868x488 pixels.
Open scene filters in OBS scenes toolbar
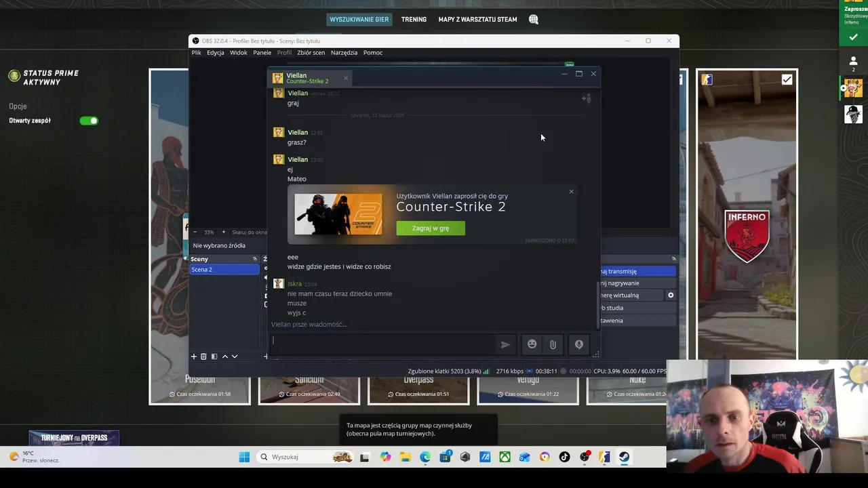coord(214,357)
